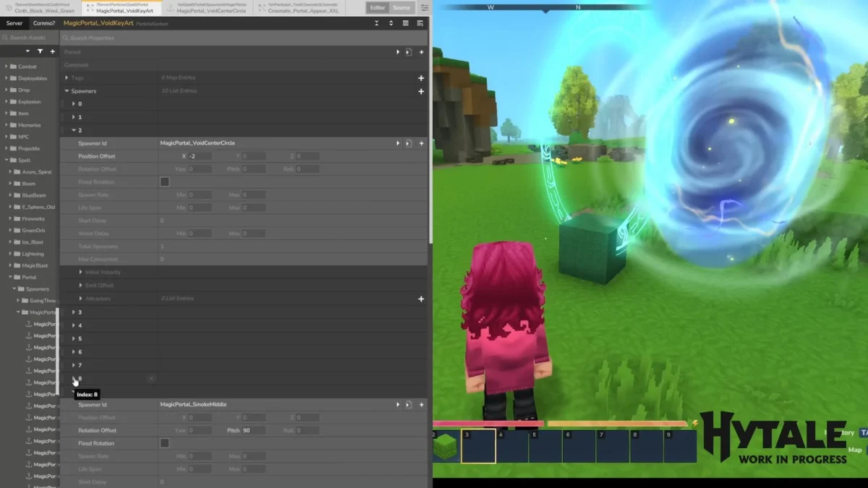The image size is (868, 488).
Task: Add a Tags map entry
Action: (x=421, y=78)
